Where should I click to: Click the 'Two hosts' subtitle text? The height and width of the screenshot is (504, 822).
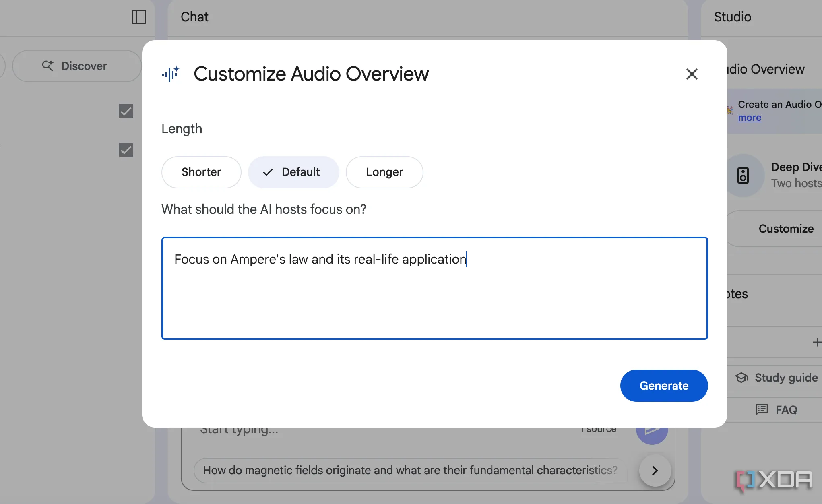[x=796, y=183]
